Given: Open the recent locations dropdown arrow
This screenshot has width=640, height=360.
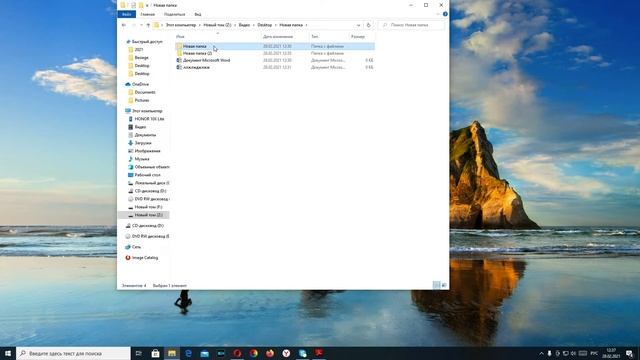Looking at the screenshot, I should tap(141, 25).
